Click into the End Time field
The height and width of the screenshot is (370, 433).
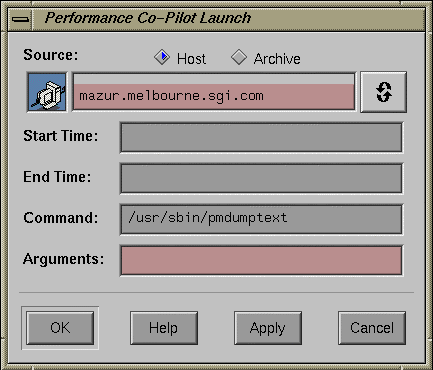pyautogui.click(x=261, y=179)
